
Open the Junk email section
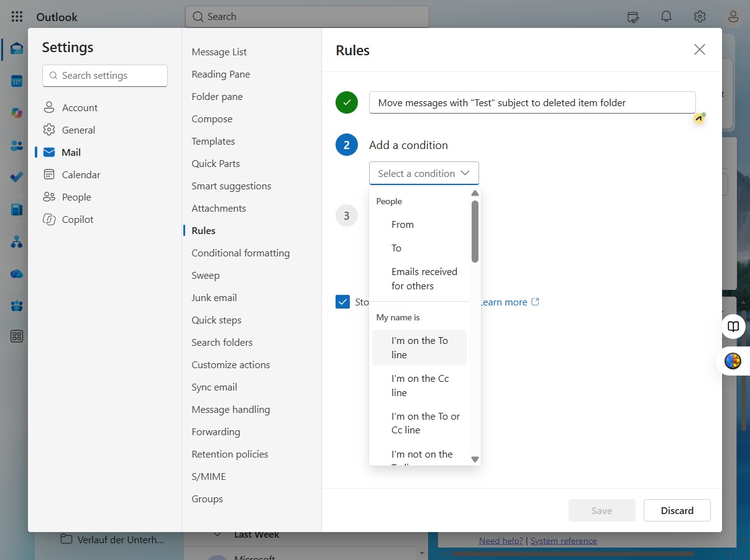click(214, 298)
